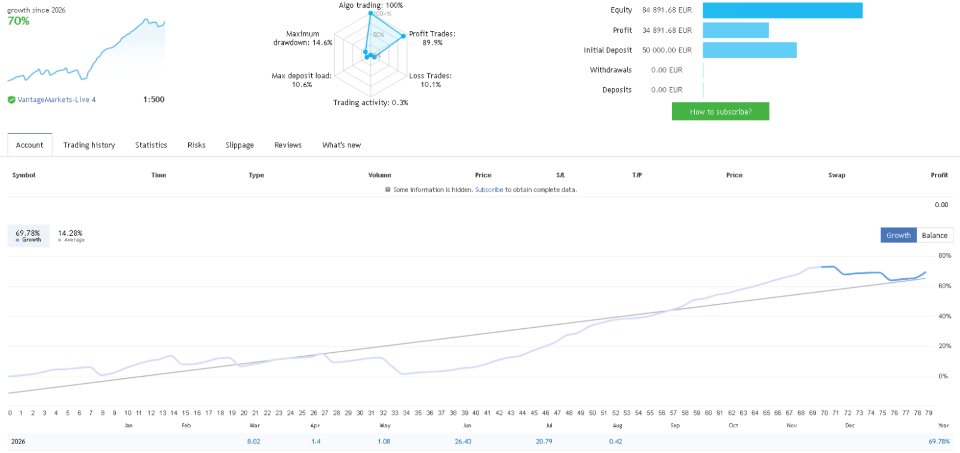Image resolution: width=960 pixels, height=453 pixels.
Task: Open the Reviews tab
Action: point(288,145)
